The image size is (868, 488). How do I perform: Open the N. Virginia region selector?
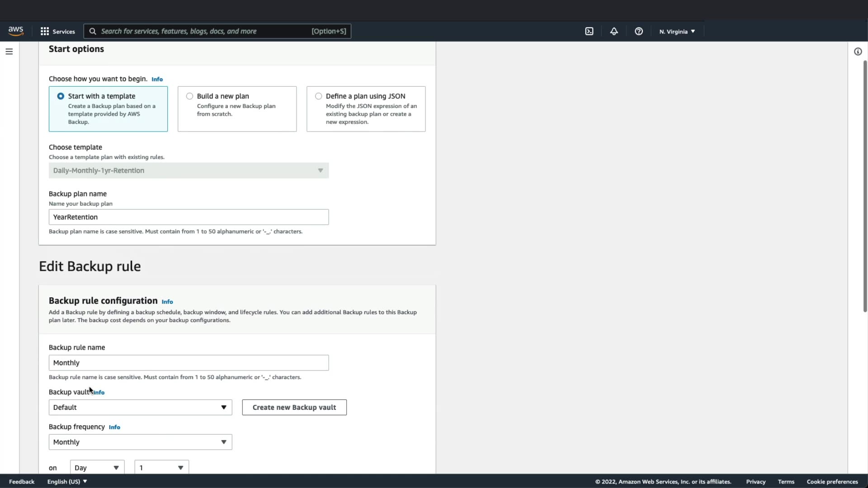[677, 32]
